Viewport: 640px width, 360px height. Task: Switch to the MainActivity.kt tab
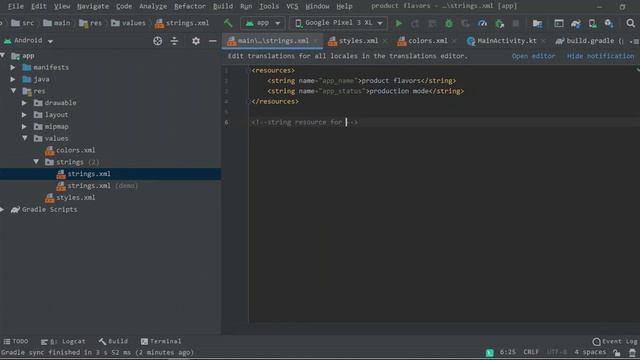click(x=507, y=41)
